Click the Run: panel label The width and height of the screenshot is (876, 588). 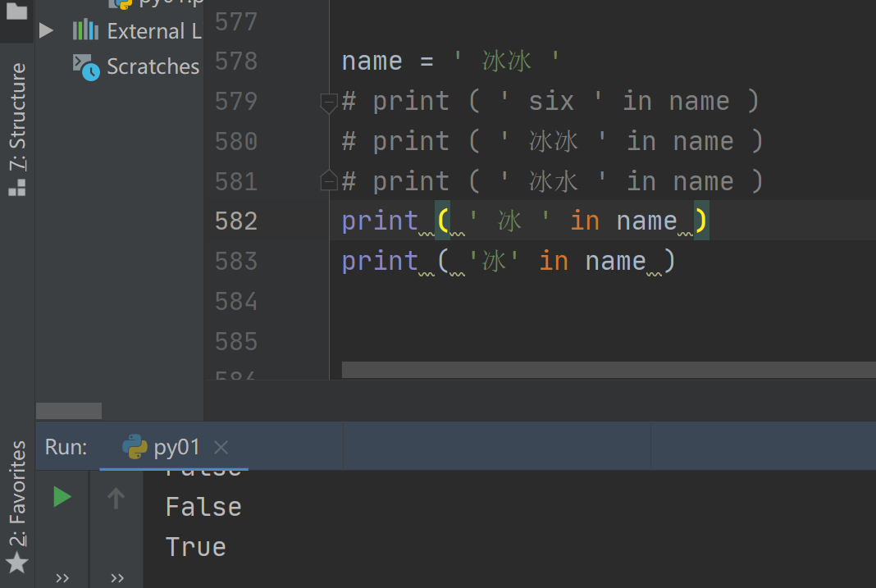point(66,447)
